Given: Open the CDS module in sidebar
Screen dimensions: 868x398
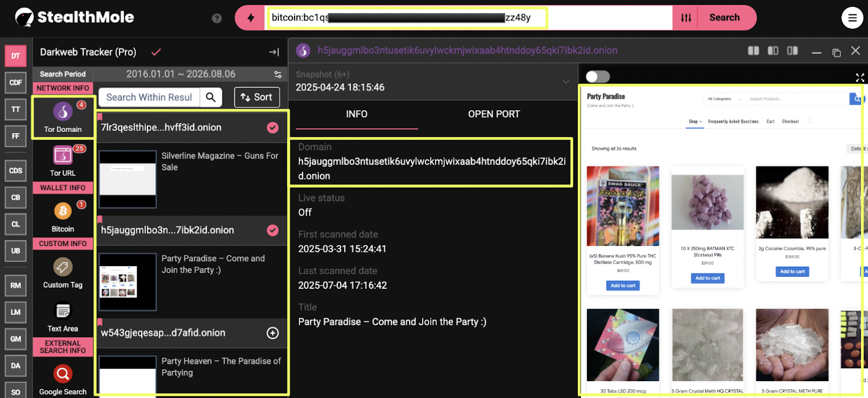Looking at the screenshot, I should (16, 170).
